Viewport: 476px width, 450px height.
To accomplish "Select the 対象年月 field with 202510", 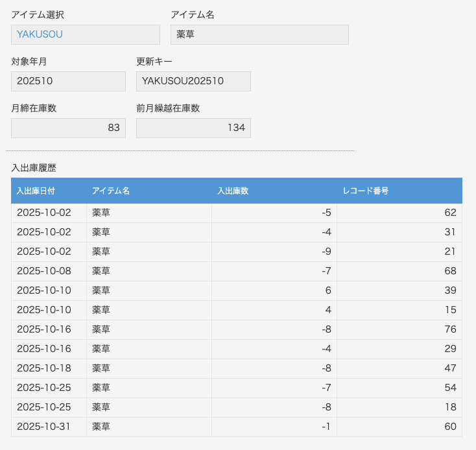I will [68, 81].
